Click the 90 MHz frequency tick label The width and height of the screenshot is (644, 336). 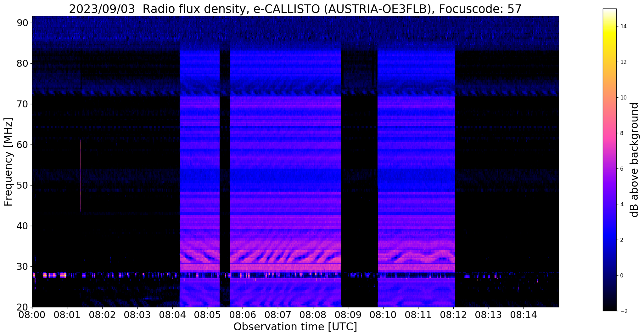23,23
